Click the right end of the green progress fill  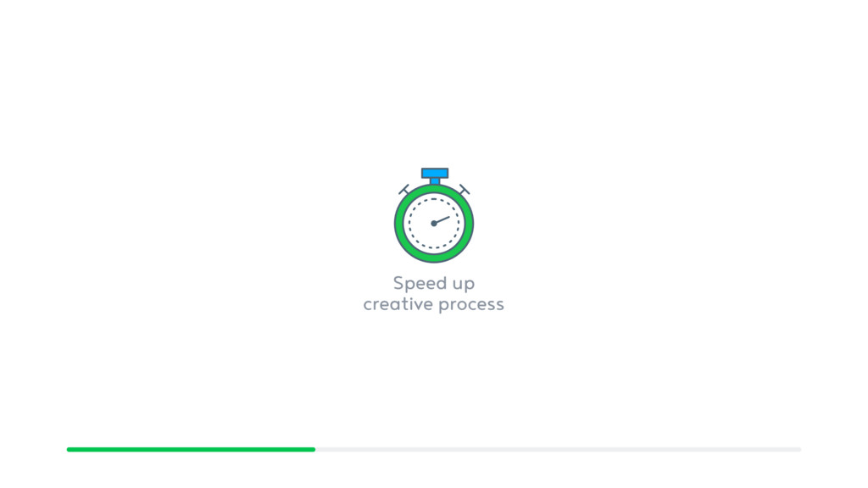[313, 449]
